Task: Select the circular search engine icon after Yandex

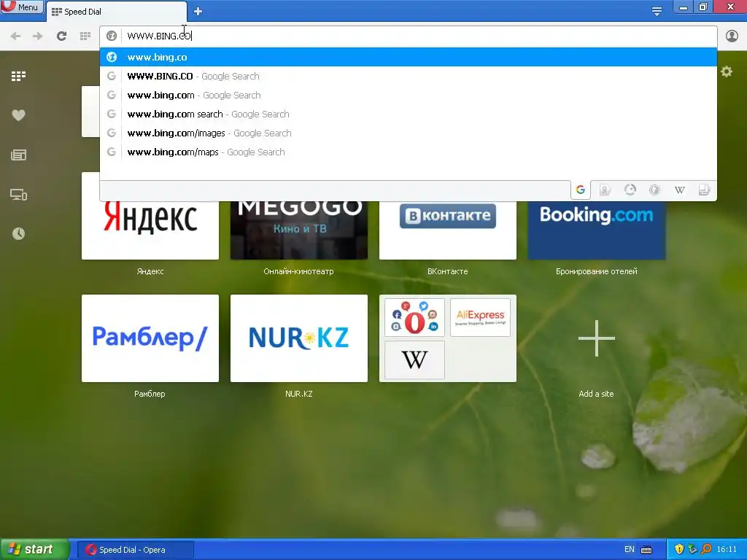Action: [630, 190]
